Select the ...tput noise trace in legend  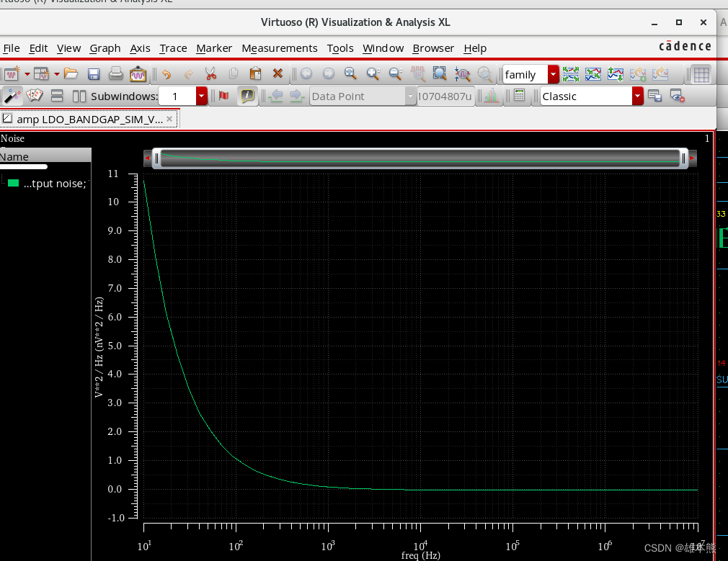(55, 184)
